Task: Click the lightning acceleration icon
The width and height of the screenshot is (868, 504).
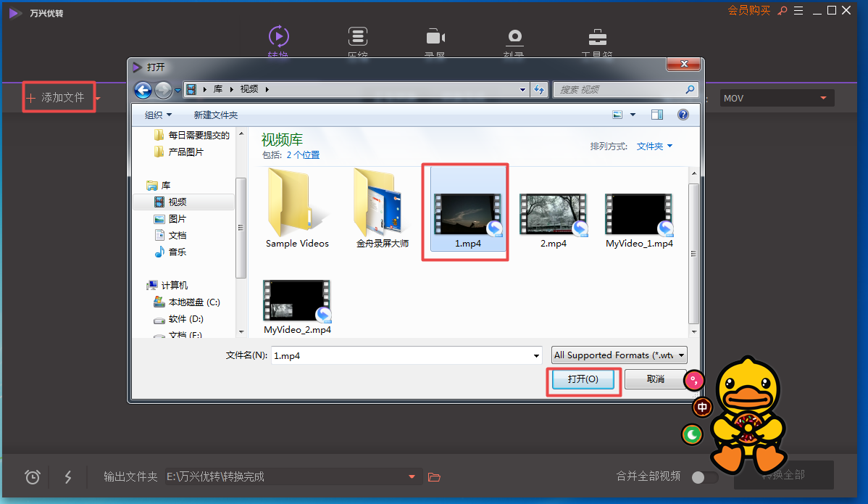Action: (68, 476)
